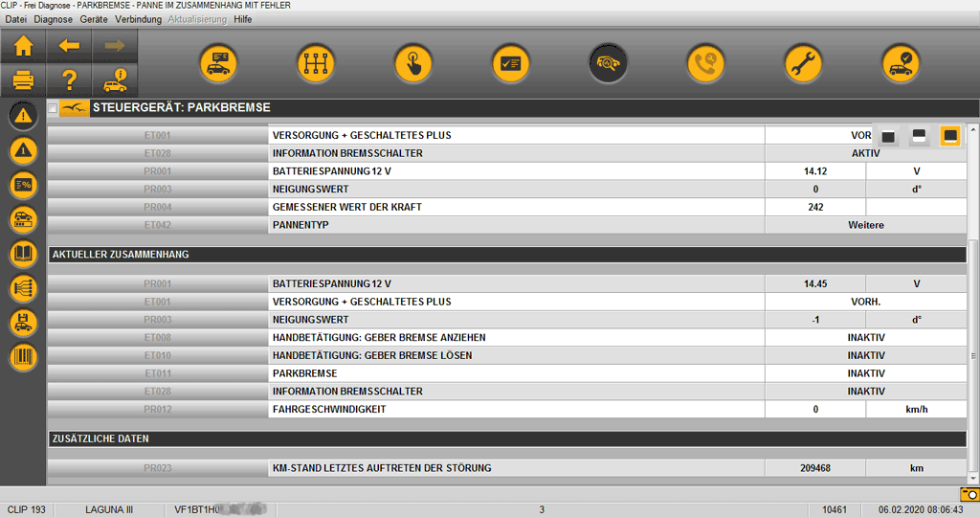Click the ET042 Pannentyp code button
980x517 pixels.
click(158, 225)
